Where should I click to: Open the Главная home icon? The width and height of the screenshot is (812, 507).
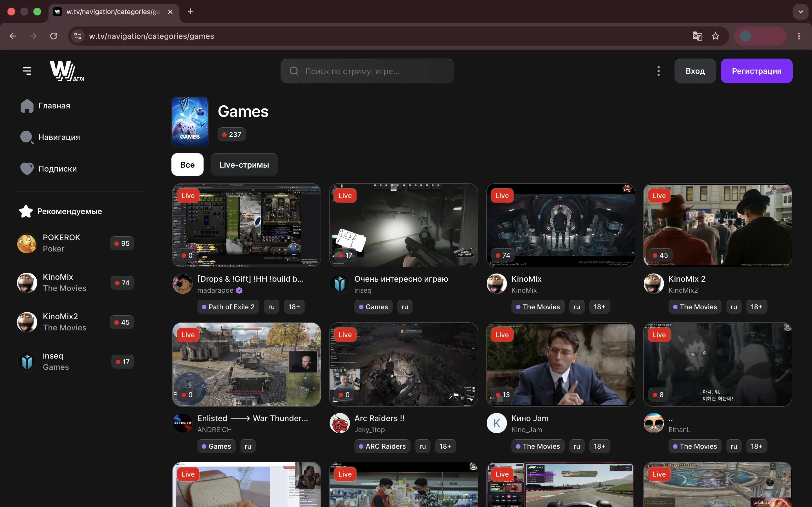point(27,106)
